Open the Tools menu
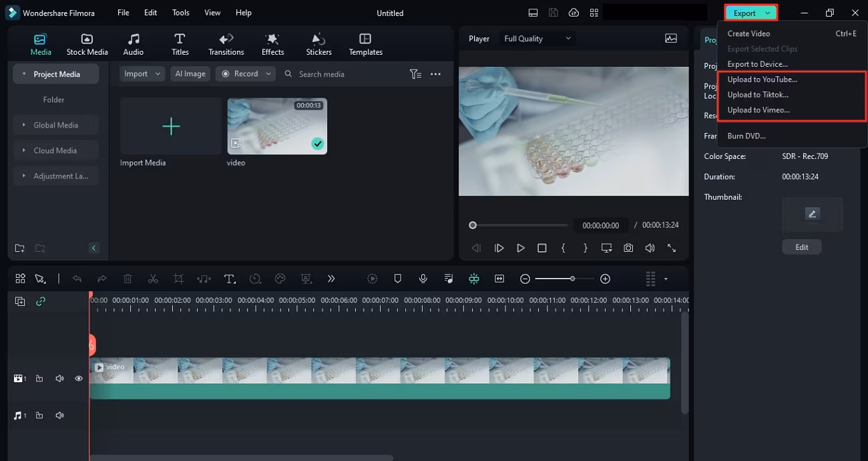 coord(181,13)
